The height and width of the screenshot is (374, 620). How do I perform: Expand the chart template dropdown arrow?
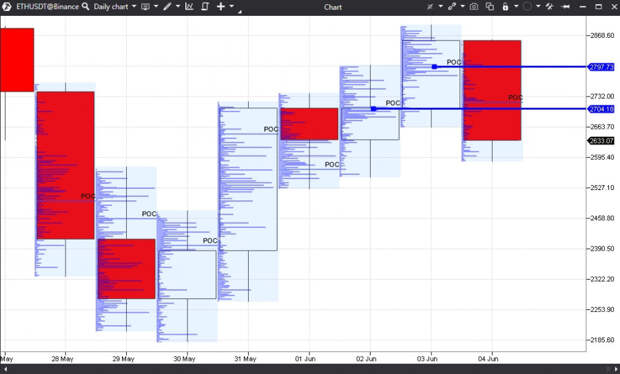point(156,6)
